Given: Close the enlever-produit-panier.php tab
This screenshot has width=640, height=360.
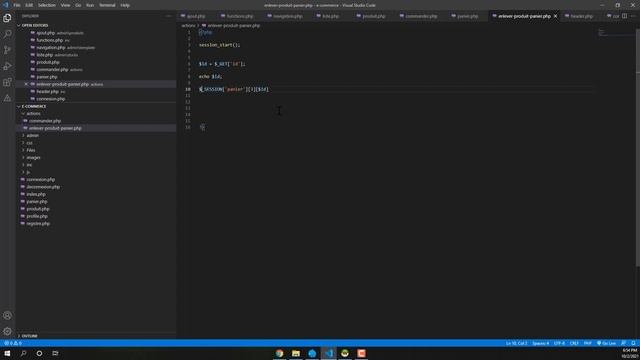Looking at the screenshot, I should (x=556, y=16).
